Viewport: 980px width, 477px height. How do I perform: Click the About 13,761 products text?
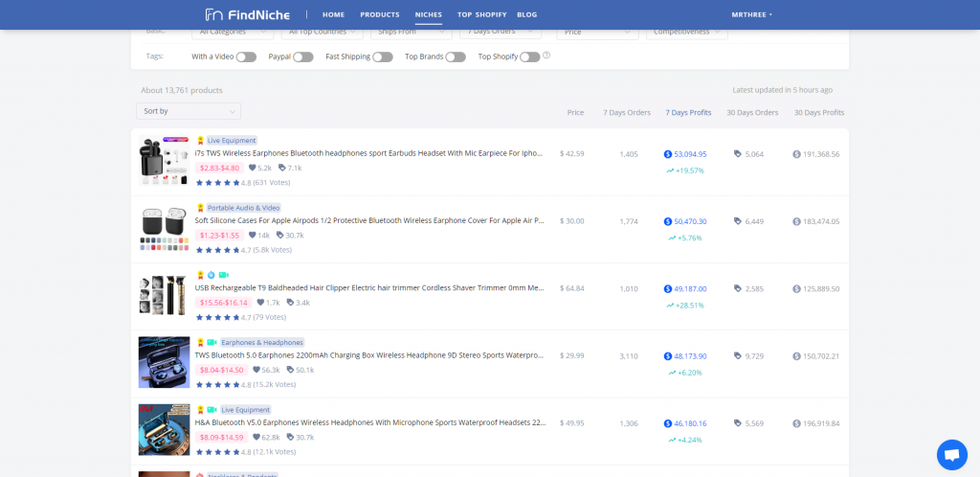181,91
